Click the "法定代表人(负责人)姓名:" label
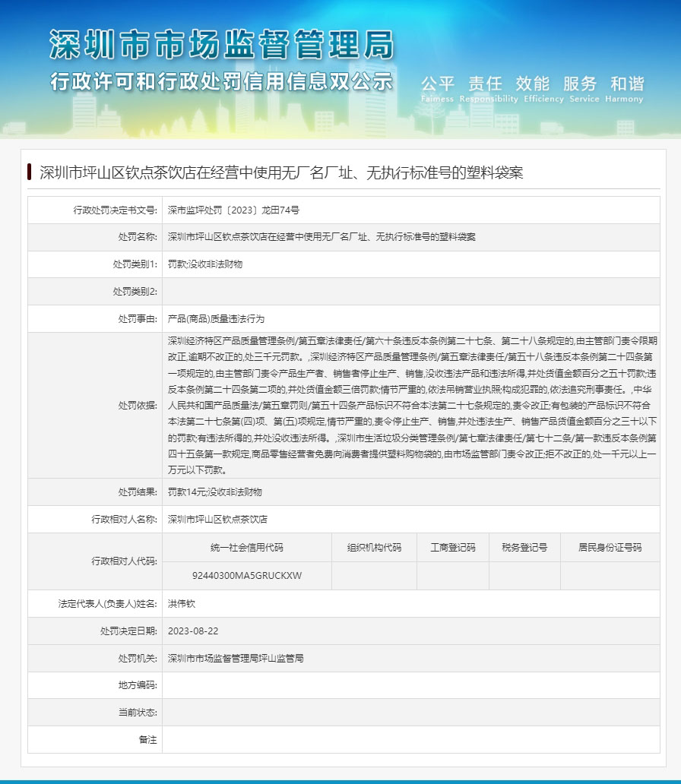The height and width of the screenshot is (784, 681). point(108,604)
